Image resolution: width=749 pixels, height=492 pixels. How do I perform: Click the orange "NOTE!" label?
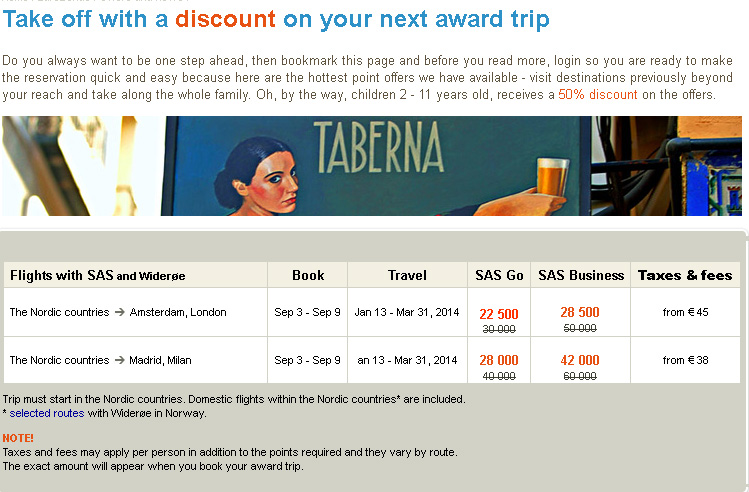click(18, 438)
